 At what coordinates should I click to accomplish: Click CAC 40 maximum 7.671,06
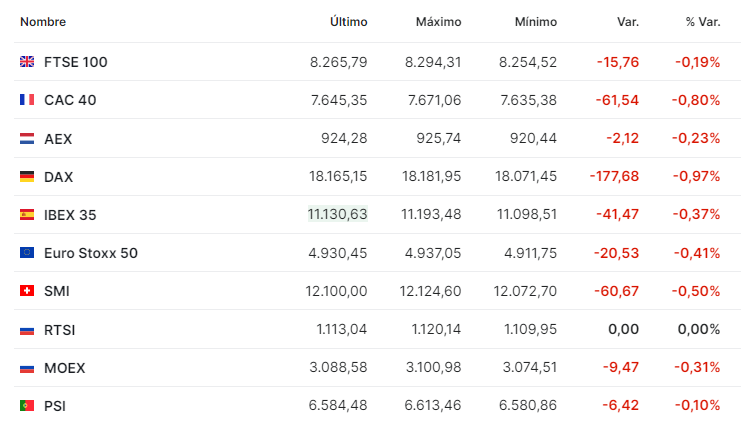[435, 100]
